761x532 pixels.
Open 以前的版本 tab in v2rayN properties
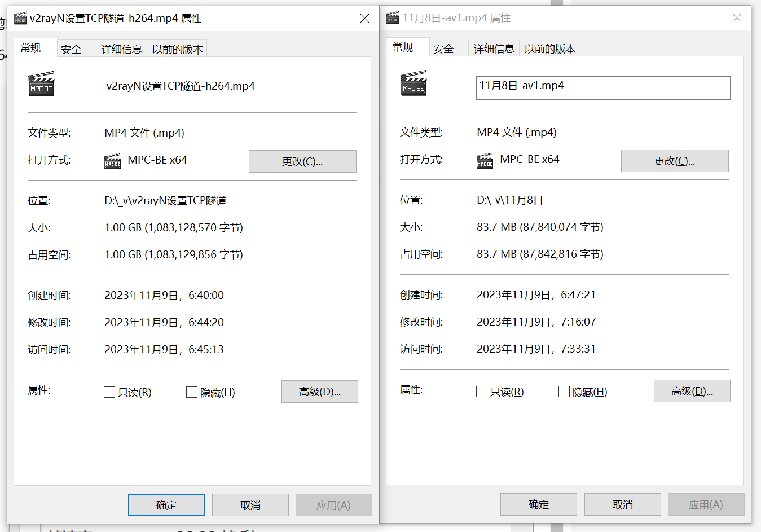tap(177, 50)
